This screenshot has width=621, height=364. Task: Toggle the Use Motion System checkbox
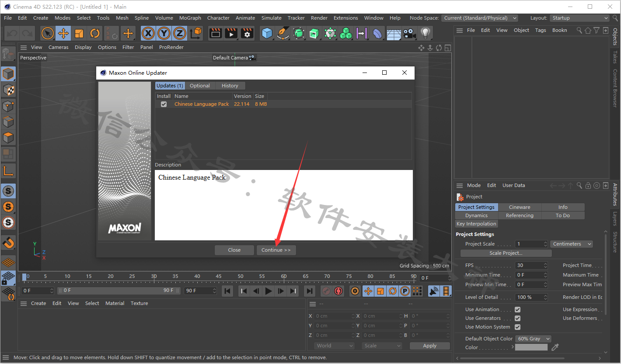tap(517, 327)
